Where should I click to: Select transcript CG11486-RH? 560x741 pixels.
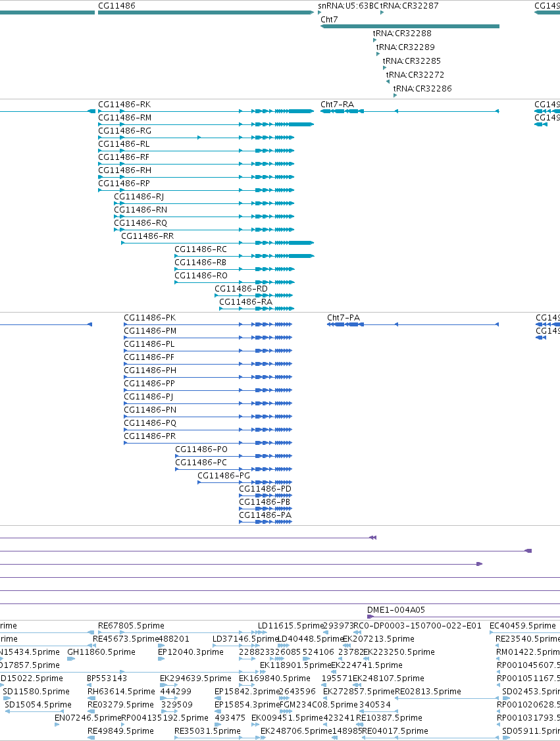click(x=125, y=170)
